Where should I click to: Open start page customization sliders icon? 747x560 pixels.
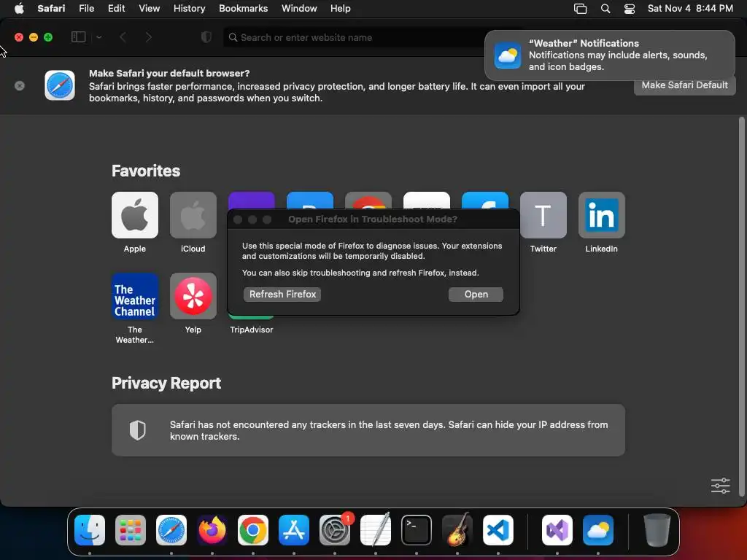[x=720, y=486]
